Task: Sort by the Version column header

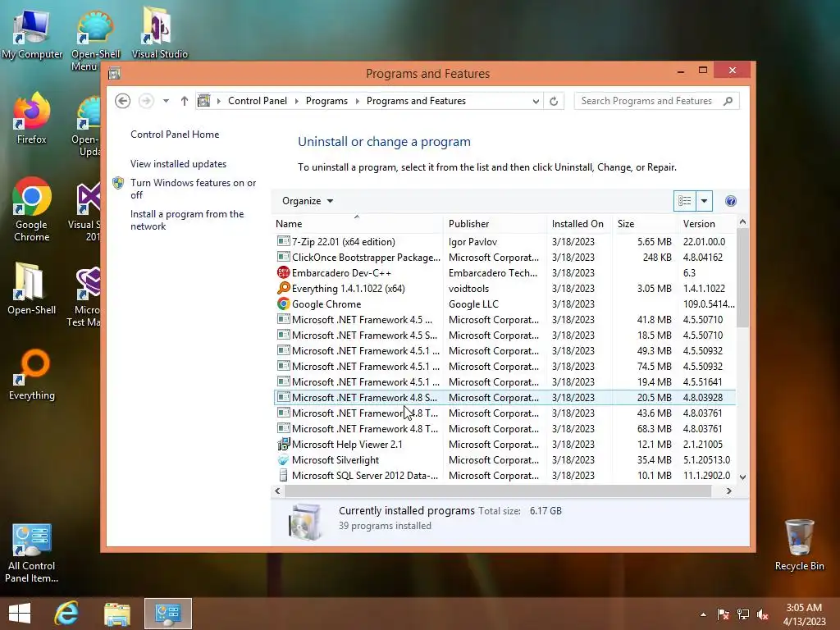Action: tap(707, 223)
